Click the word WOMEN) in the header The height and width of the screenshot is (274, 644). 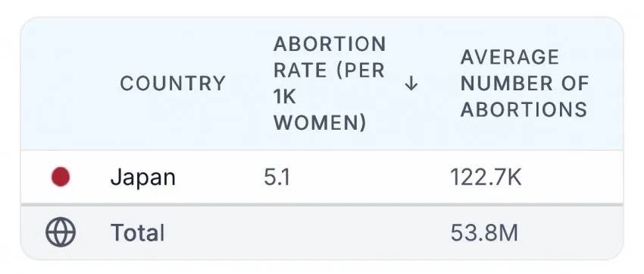[x=320, y=124]
